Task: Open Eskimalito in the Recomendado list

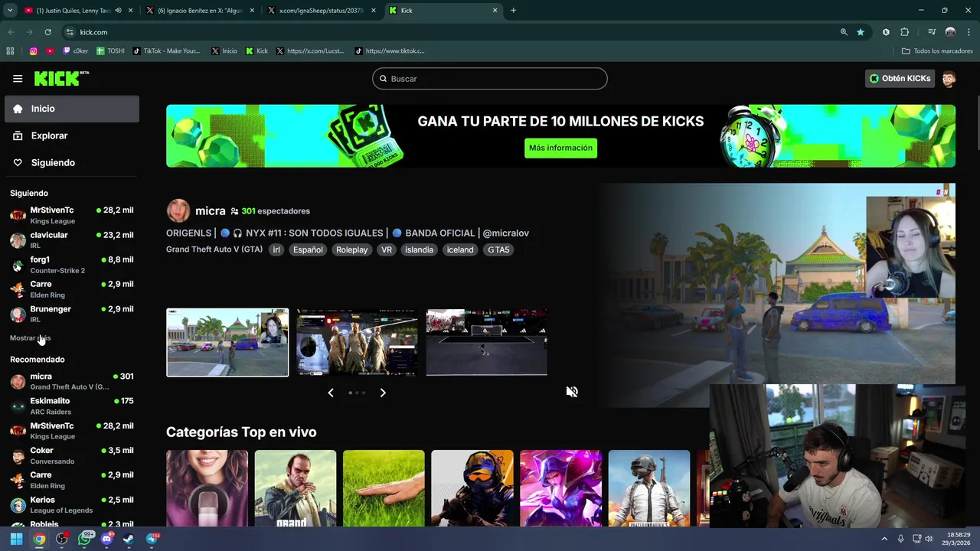Action: coord(72,406)
